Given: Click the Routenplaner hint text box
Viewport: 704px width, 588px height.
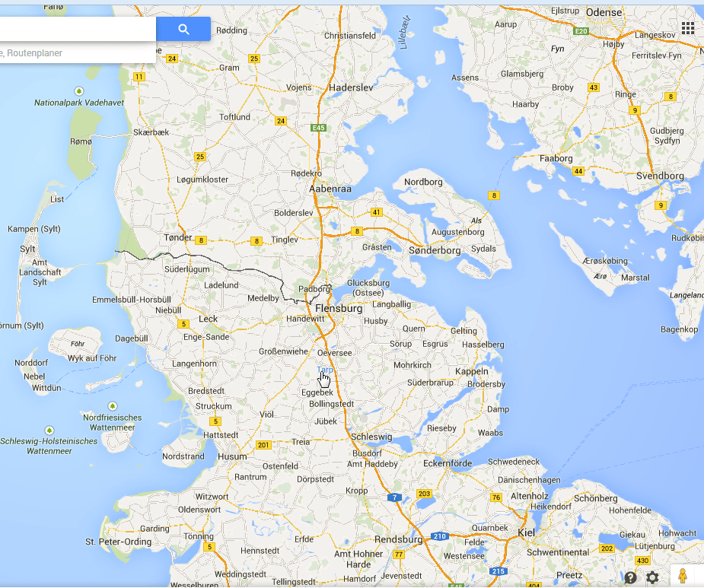Looking at the screenshot, I should 78,53.
